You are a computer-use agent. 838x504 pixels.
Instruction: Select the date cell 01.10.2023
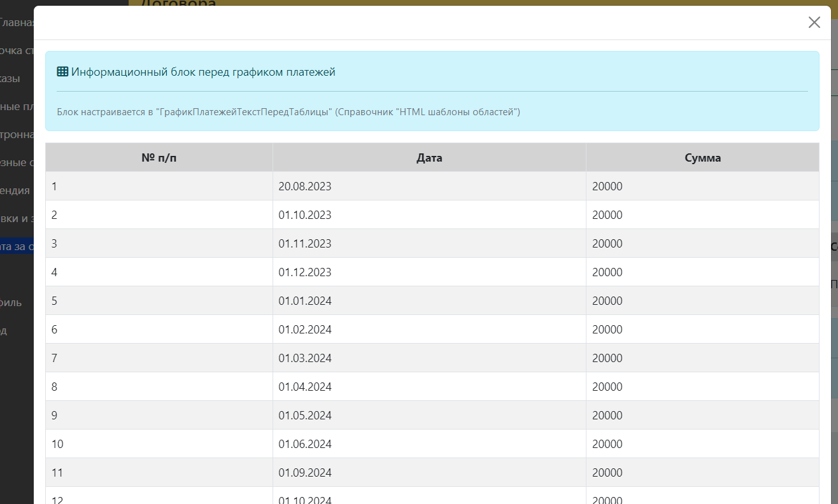click(305, 215)
